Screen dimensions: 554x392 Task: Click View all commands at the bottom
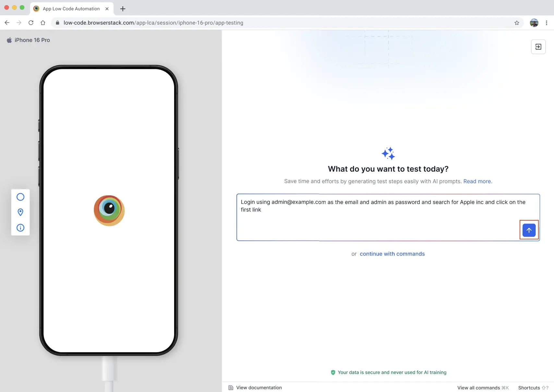point(478,387)
